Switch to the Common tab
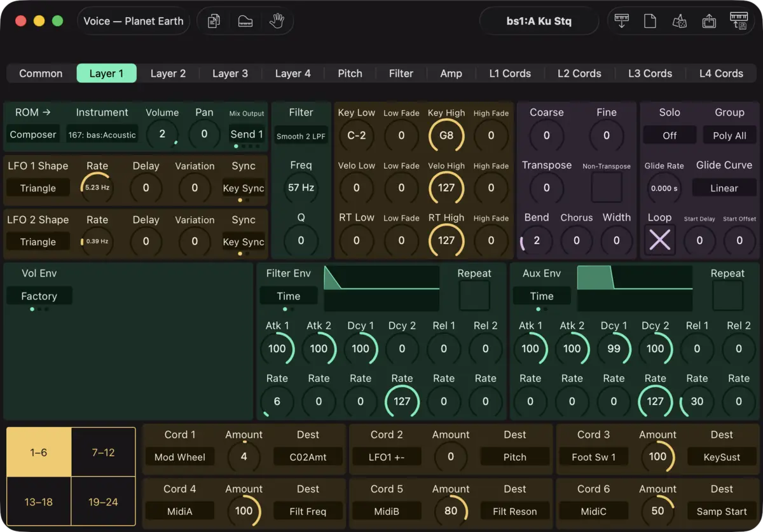This screenshot has height=532, width=763. 41,73
